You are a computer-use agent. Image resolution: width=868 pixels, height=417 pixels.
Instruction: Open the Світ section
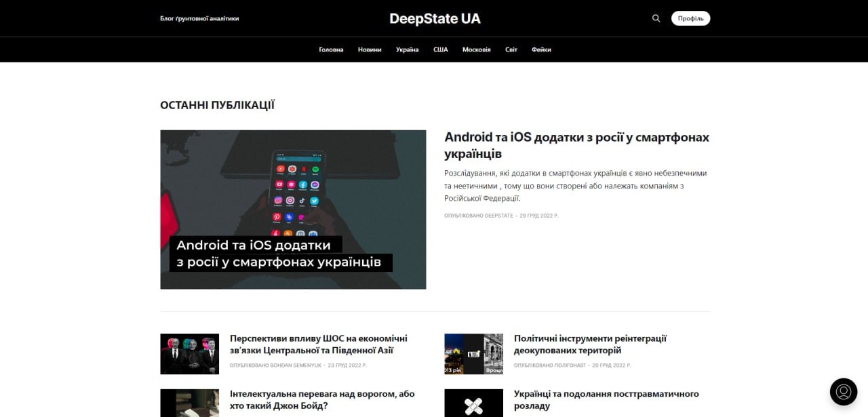click(511, 49)
